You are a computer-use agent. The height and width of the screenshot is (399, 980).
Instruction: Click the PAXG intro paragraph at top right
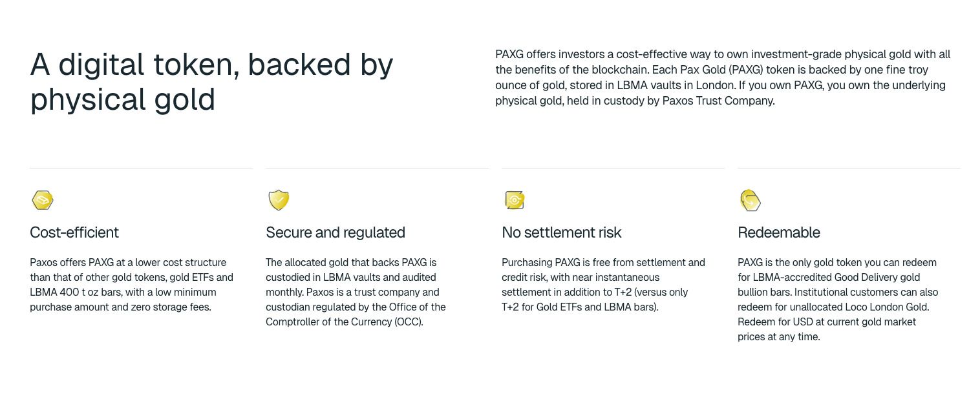click(x=723, y=77)
